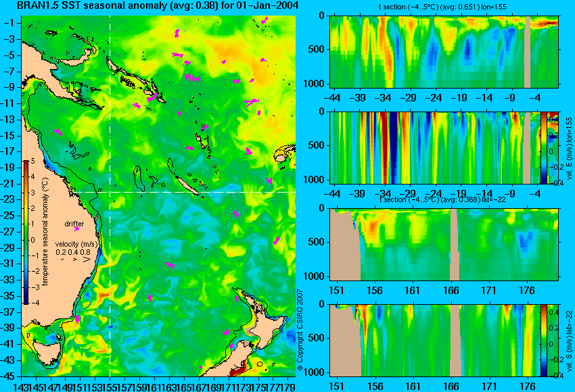Open the temperature section plot for lon=155

pos(444,51)
